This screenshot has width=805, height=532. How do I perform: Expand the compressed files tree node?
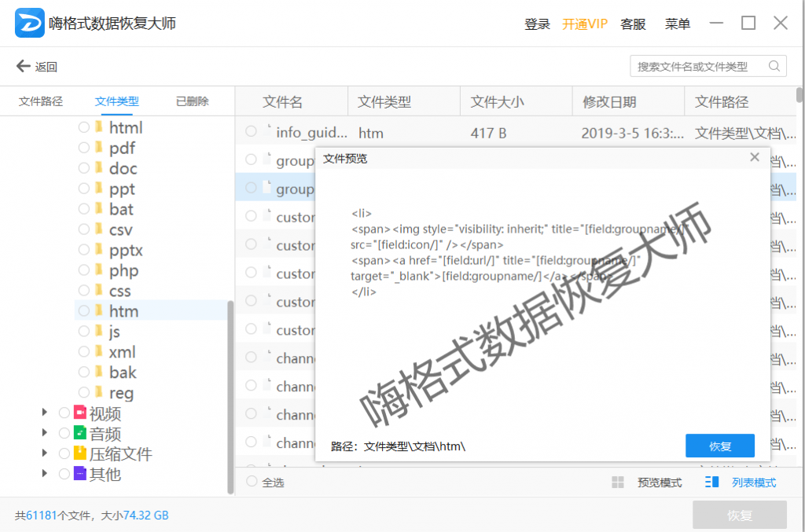[45, 453]
